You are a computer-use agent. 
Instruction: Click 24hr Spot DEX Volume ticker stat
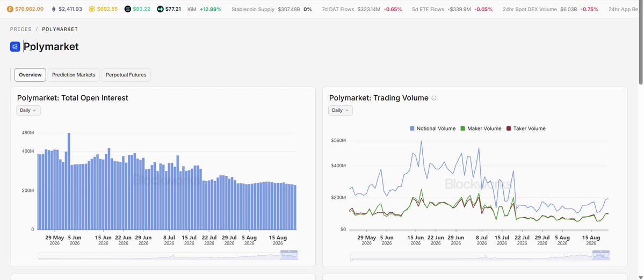click(x=551, y=9)
